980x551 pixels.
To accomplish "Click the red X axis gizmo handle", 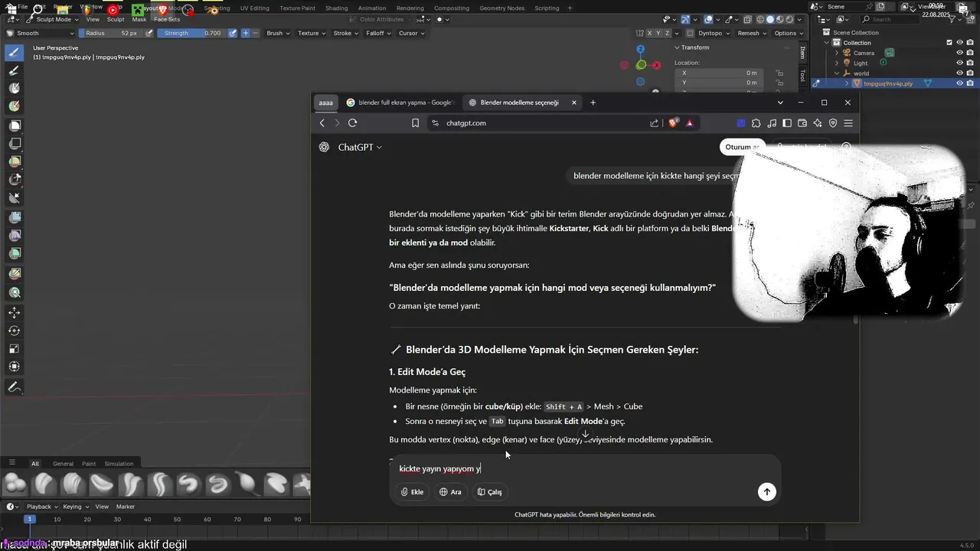I will click(x=658, y=65).
